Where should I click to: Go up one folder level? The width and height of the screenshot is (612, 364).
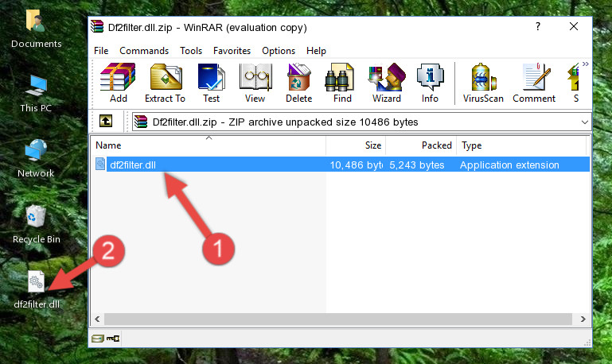[x=106, y=122]
